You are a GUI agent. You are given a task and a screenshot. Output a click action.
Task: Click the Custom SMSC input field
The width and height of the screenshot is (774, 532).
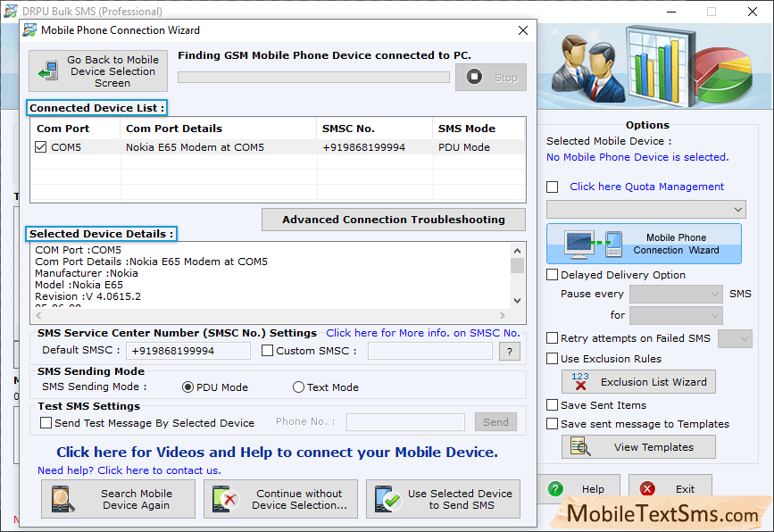[x=430, y=351]
